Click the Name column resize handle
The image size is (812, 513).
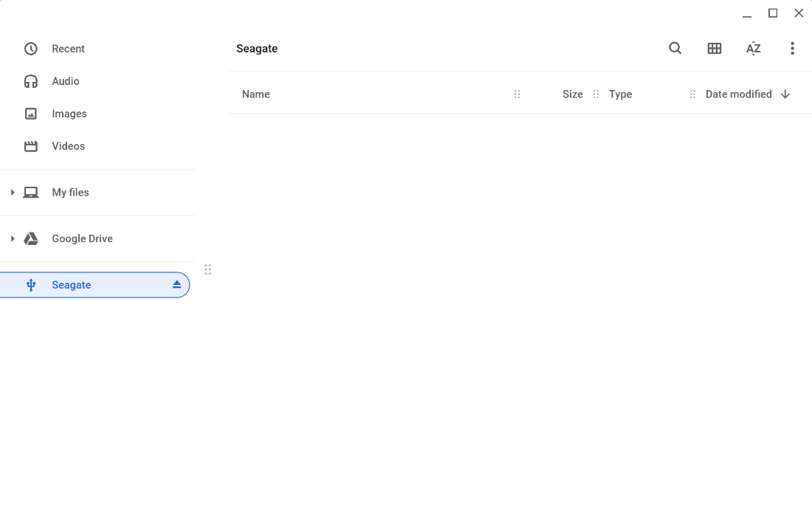(x=517, y=94)
